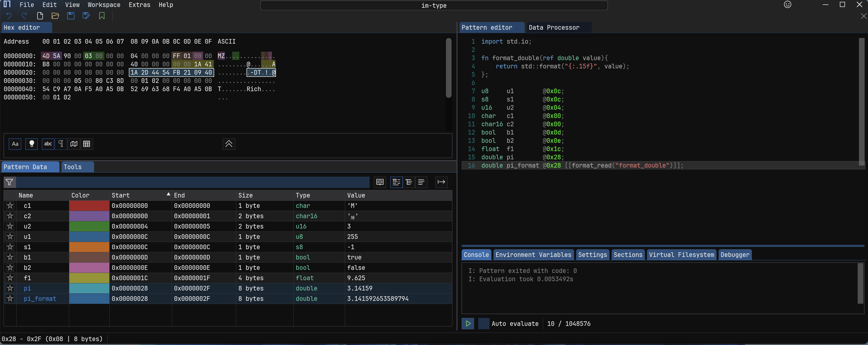Click the export arrow icon in Pattern Data
868x345 pixels.
tap(441, 182)
